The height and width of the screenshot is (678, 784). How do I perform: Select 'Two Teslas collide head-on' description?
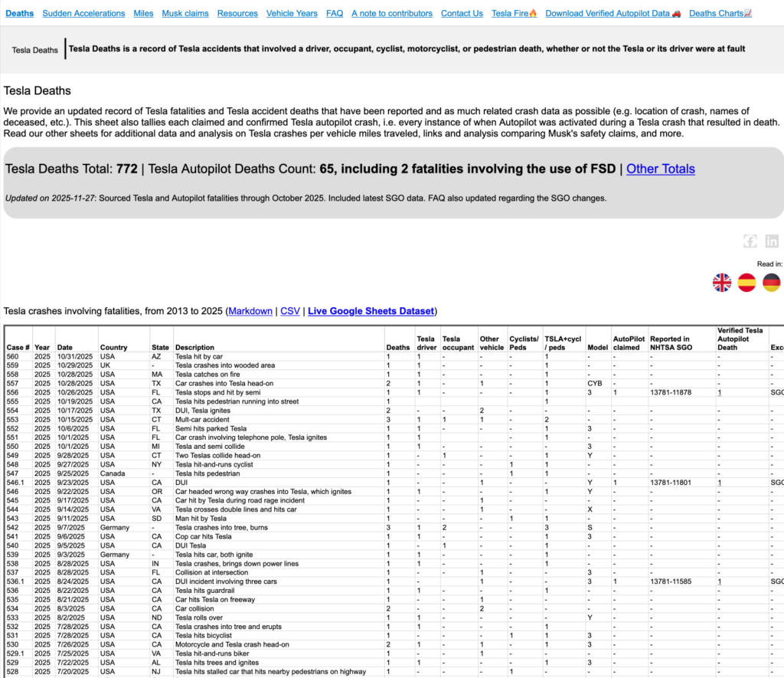click(x=218, y=455)
